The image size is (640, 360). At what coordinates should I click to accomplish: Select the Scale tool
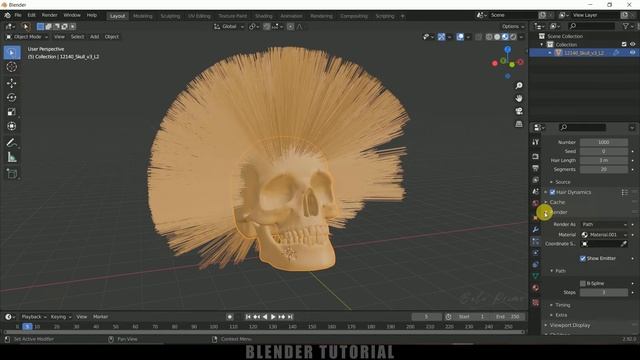pos(12,112)
